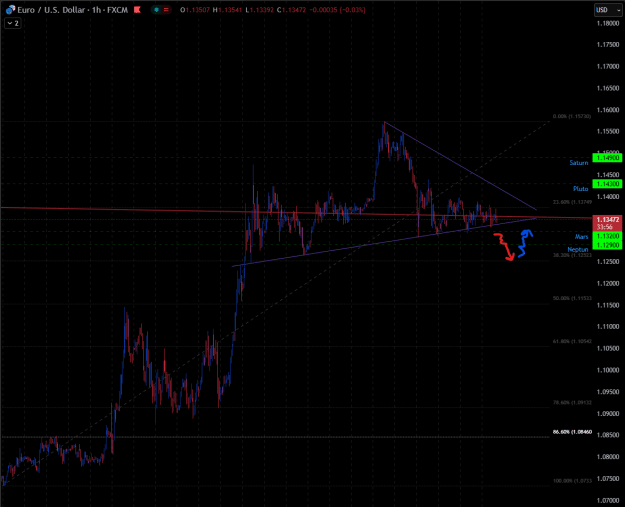Click the Saturn 1.14900 price label
The height and width of the screenshot is (507, 625).
pos(607,158)
